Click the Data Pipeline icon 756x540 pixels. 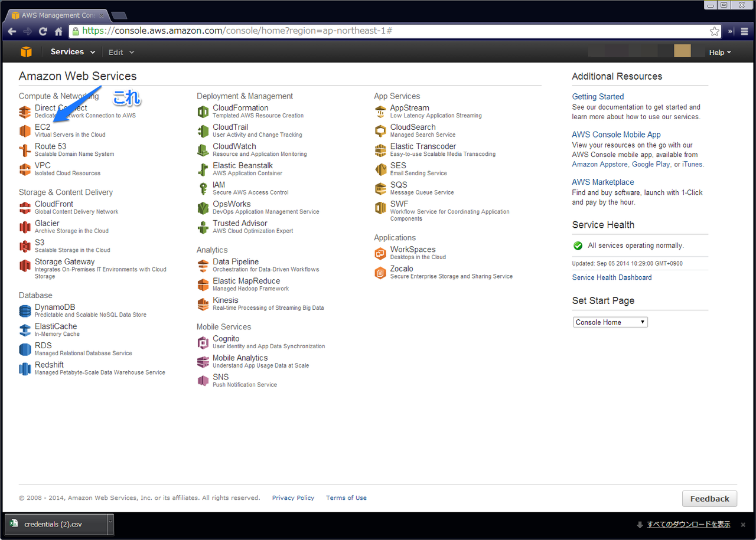coord(203,266)
